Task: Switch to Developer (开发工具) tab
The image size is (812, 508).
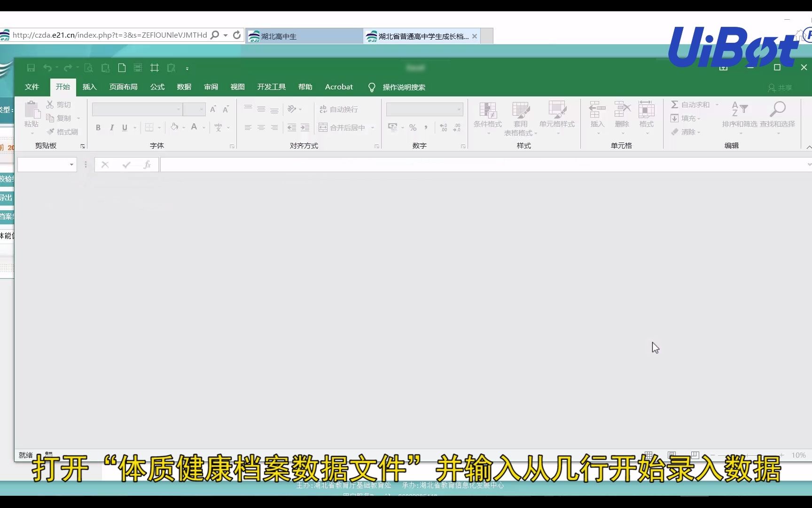Action: (272, 87)
